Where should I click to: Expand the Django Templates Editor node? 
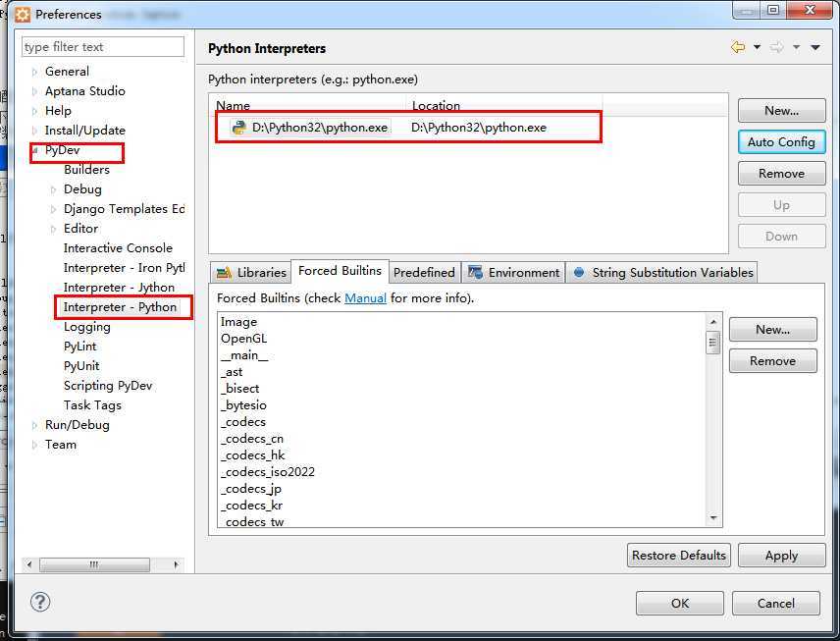pyautogui.click(x=53, y=209)
